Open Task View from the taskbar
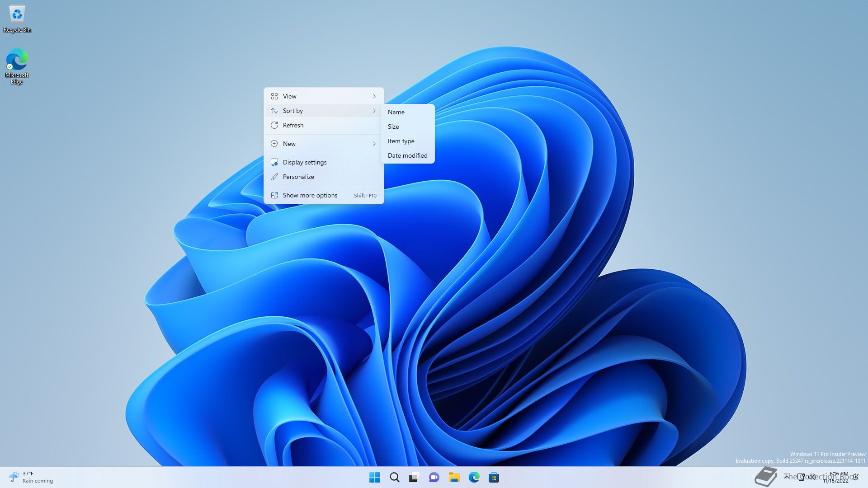 tap(415, 477)
